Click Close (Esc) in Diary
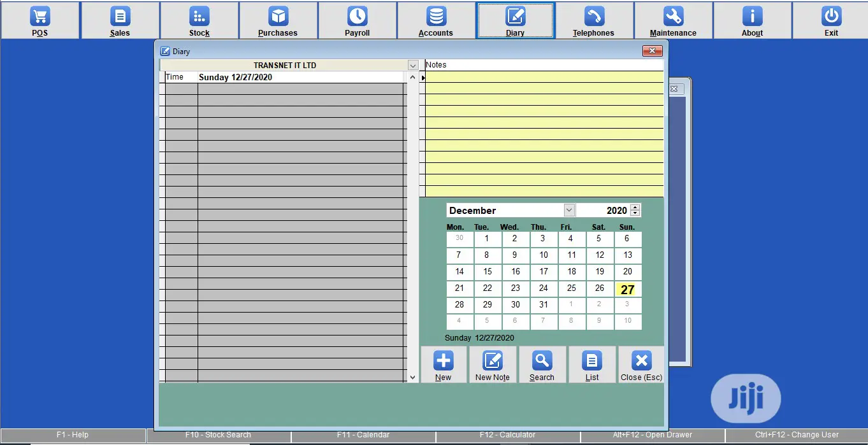 [642, 365]
